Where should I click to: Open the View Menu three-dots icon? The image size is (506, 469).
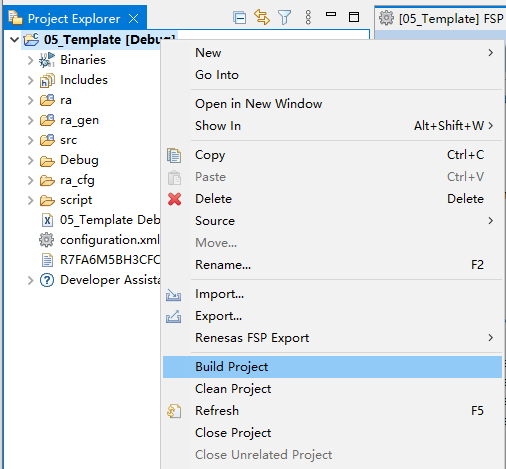tap(308, 17)
